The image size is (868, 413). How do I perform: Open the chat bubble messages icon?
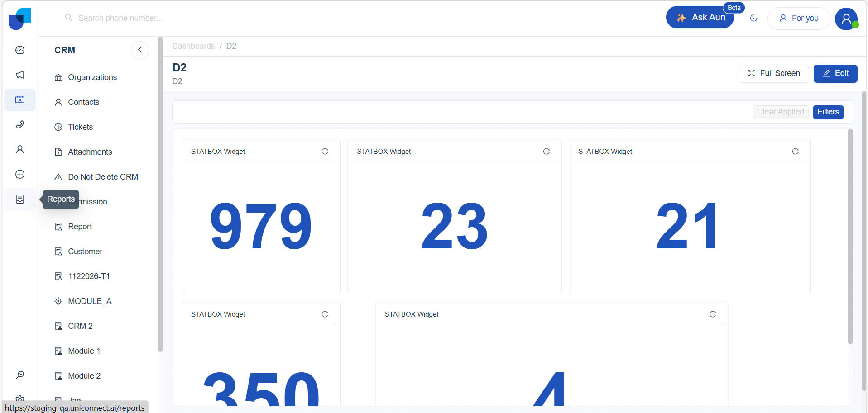[x=20, y=174]
